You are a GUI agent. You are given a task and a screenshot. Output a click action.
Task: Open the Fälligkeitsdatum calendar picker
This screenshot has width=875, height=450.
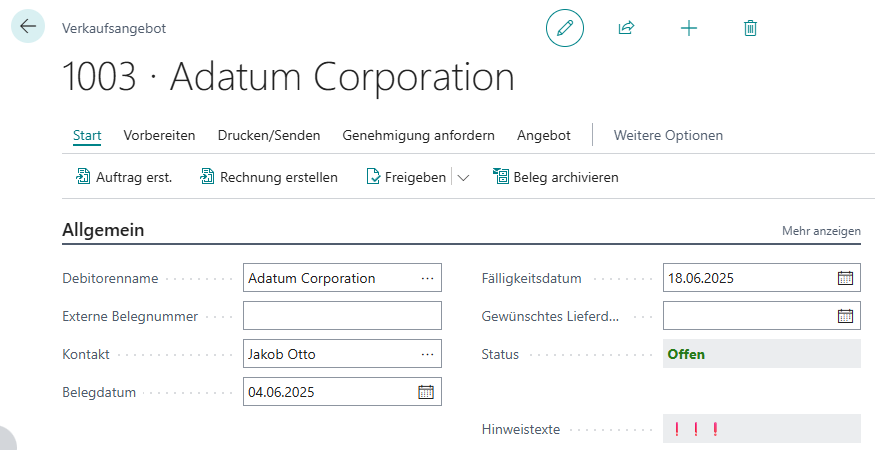click(x=845, y=279)
